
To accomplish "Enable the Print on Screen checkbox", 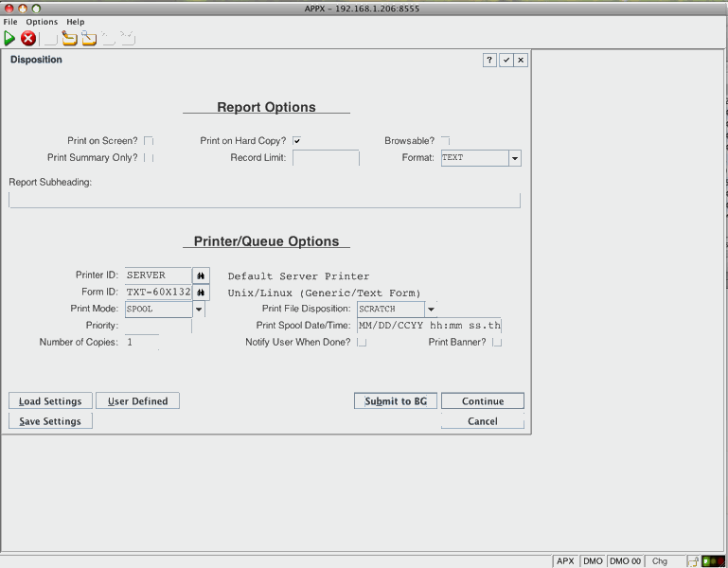I will (149, 141).
